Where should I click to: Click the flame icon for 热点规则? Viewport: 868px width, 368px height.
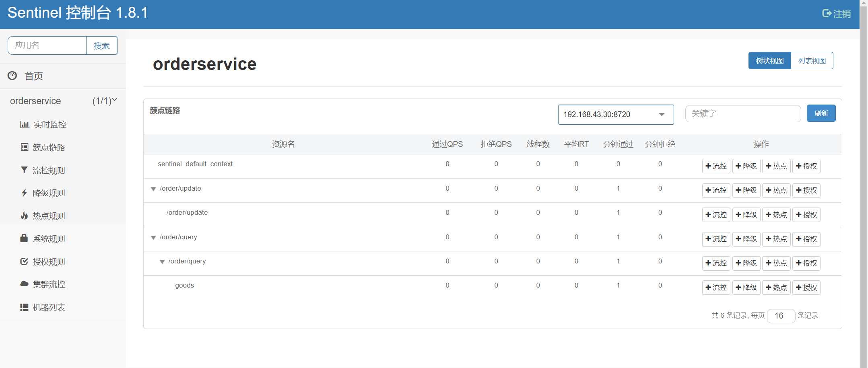pos(25,216)
